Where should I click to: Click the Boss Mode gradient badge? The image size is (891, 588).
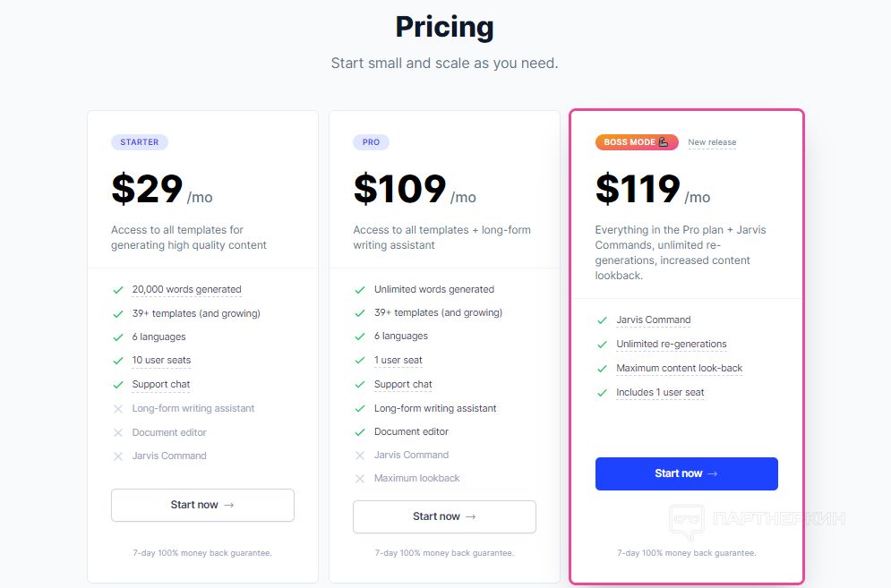tap(636, 142)
